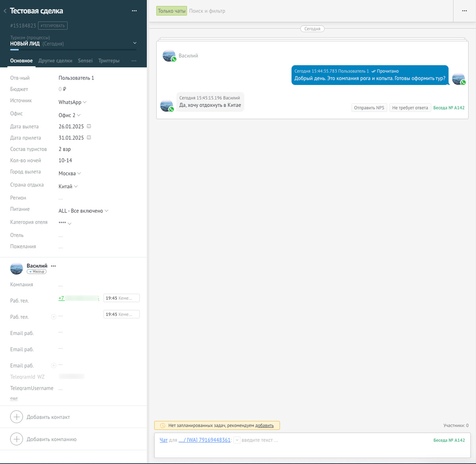Go back using the arrow beside Тестовая сделка

[x=5, y=11]
